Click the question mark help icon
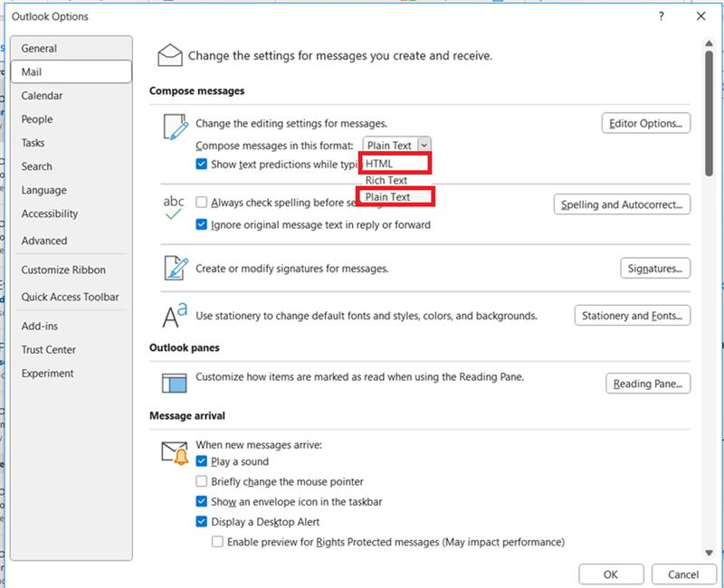724x588 pixels. 662,16
